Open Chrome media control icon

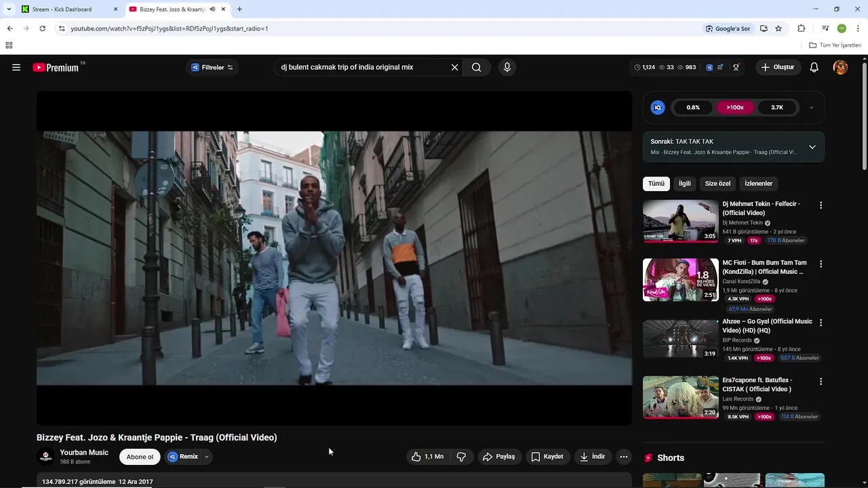pos(825,28)
